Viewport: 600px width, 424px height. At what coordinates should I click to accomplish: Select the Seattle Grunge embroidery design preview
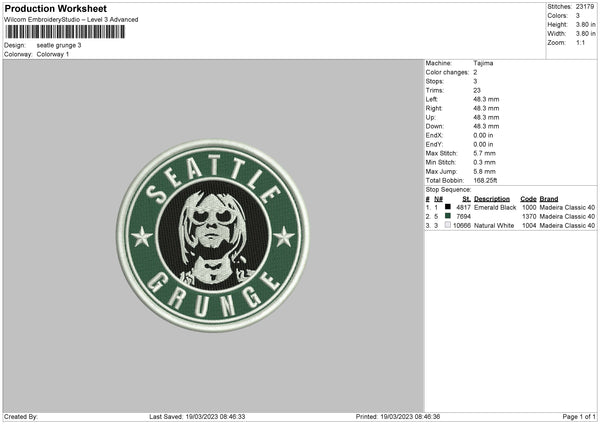[213, 235]
